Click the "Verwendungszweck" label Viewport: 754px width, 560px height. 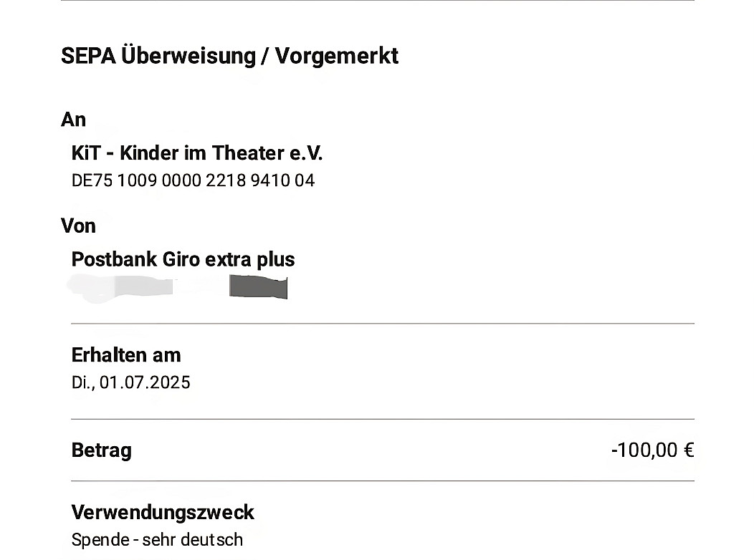pyautogui.click(x=163, y=513)
